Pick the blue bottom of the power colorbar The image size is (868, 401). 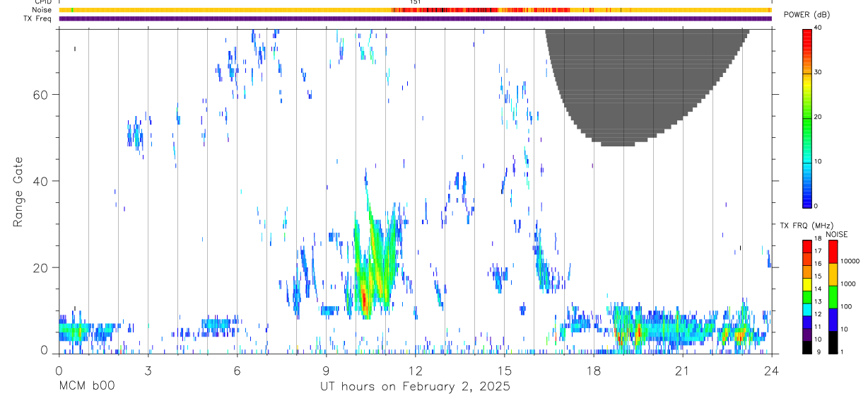point(807,198)
